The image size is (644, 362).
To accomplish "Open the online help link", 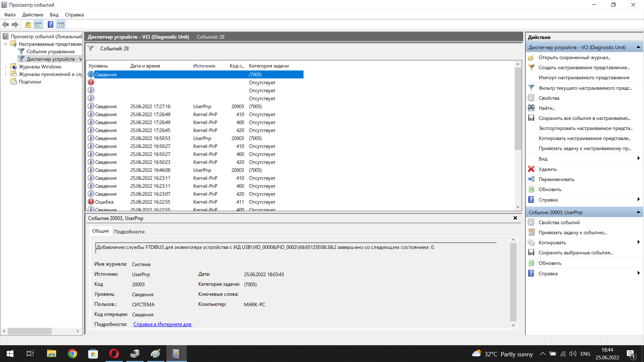I will (163, 324).
